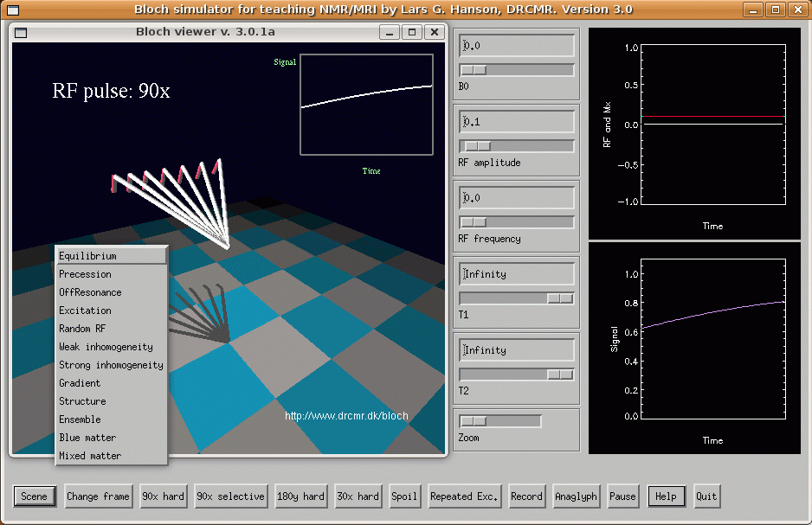This screenshot has height=525, width=812.
Task: Click the Zoom slider handle
Action: 473,421
